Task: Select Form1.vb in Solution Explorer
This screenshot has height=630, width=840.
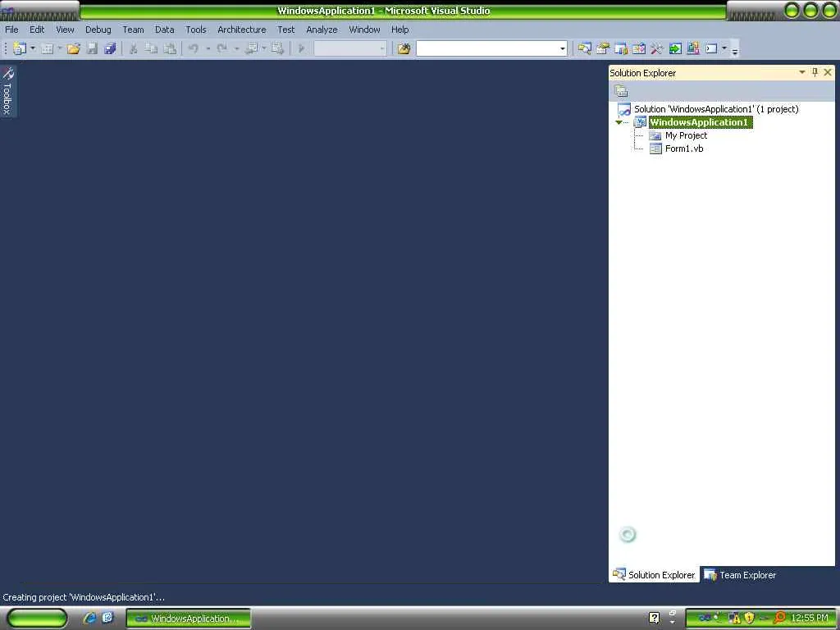Action: (684, 148)
